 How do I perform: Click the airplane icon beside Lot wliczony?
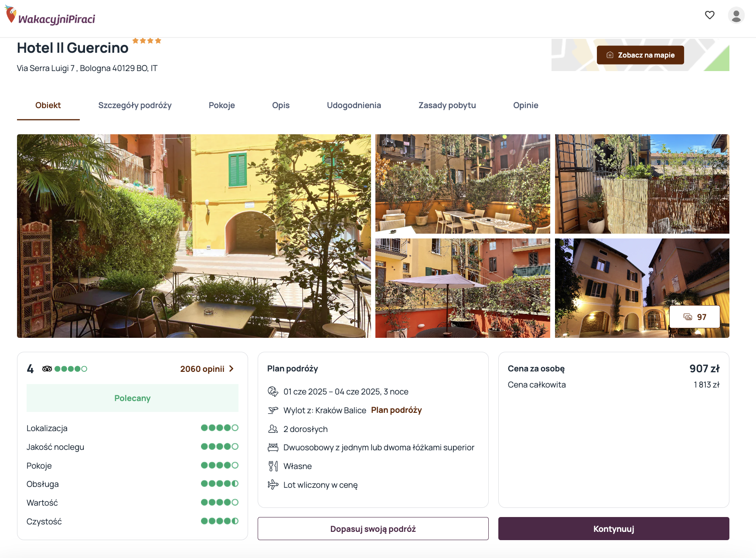tap(273, 485)
